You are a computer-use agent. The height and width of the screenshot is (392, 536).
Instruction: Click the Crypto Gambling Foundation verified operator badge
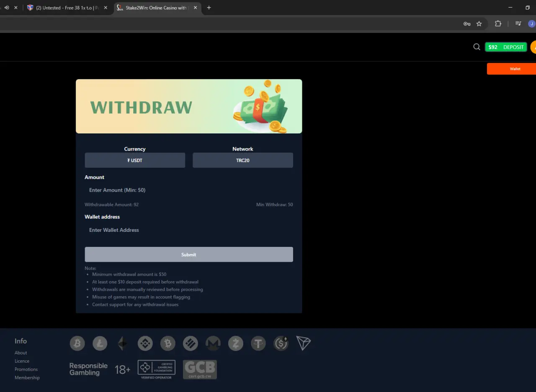[157, 369]
